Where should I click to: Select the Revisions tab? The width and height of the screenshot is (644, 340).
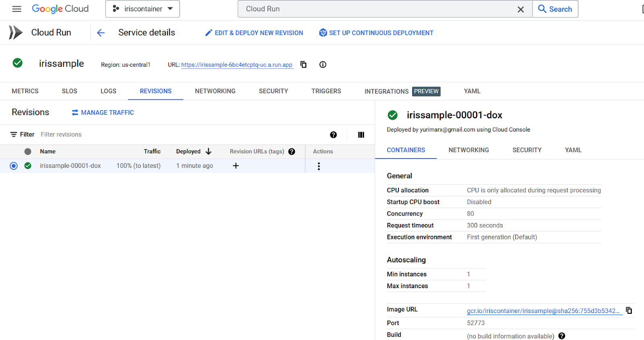pyautogui.click(x=156, y=91)
